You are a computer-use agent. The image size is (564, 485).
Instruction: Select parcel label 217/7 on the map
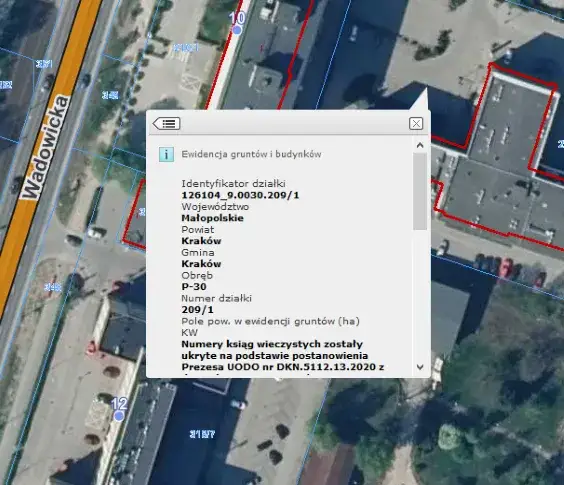(202, 434)
